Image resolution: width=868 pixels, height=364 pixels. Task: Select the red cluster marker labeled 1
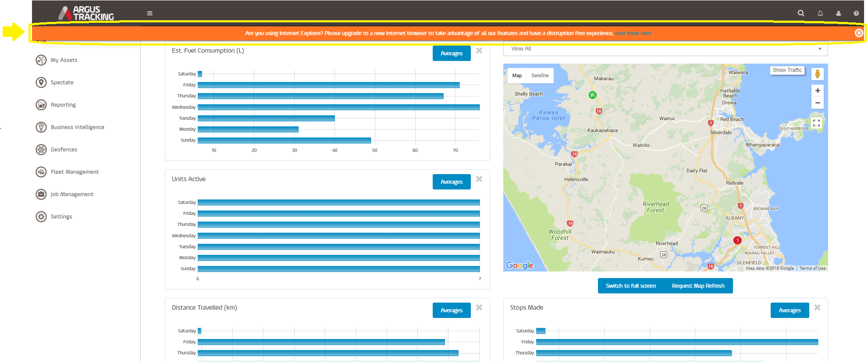coord(737,240)
